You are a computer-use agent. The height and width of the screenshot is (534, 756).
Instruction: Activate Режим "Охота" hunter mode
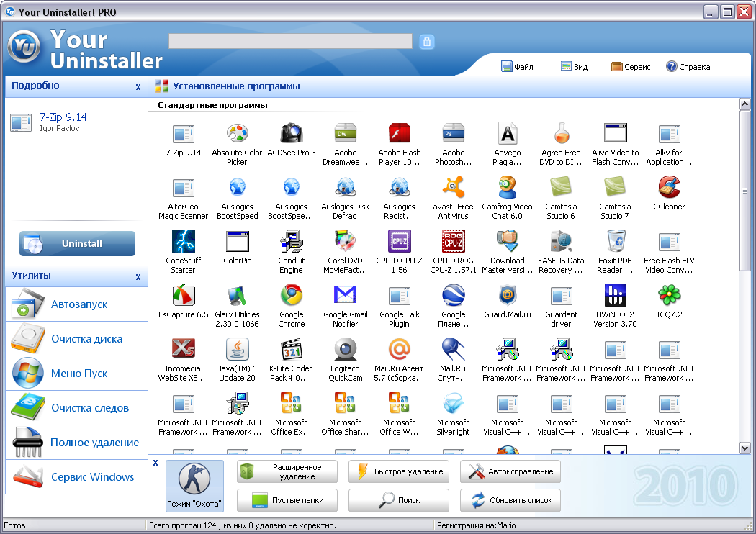(x=194, y=485)
